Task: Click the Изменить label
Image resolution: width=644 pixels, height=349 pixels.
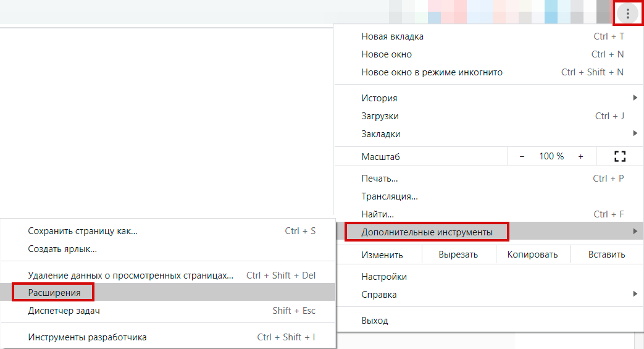Action: pyautogui.click(x=382, y=255)
